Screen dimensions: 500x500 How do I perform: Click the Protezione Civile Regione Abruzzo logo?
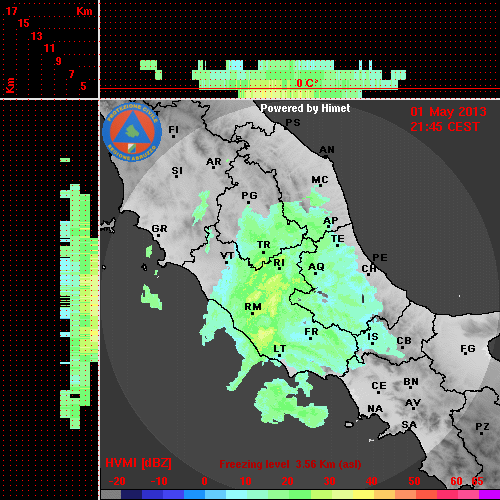[x=132, y=132]
